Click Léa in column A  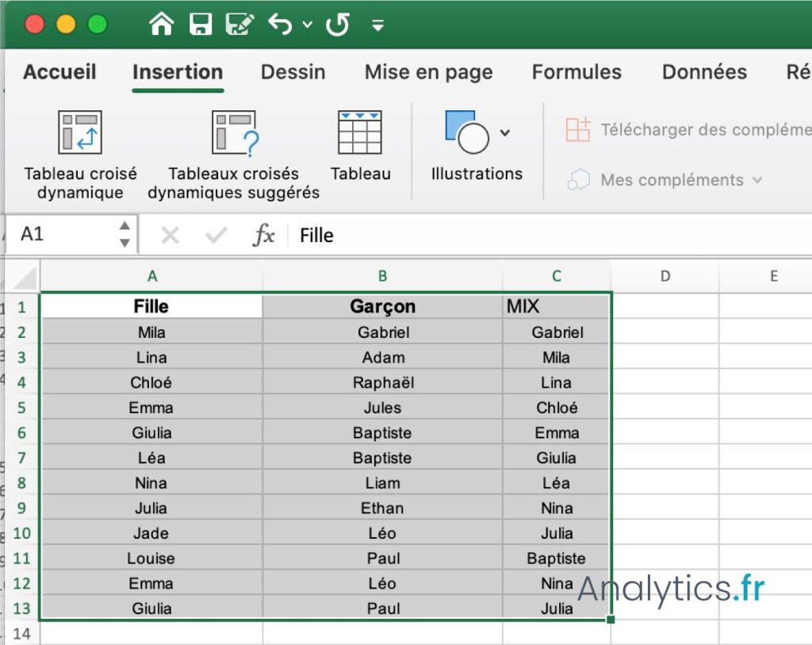coord(151,458)
